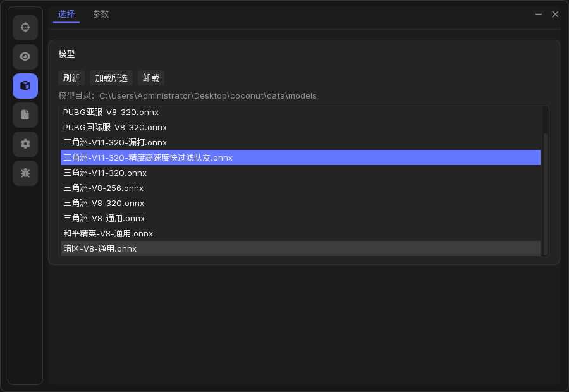Open the bug debug sidebar page
The height and width of the screenshot is (392, 569).
point(25,173)
